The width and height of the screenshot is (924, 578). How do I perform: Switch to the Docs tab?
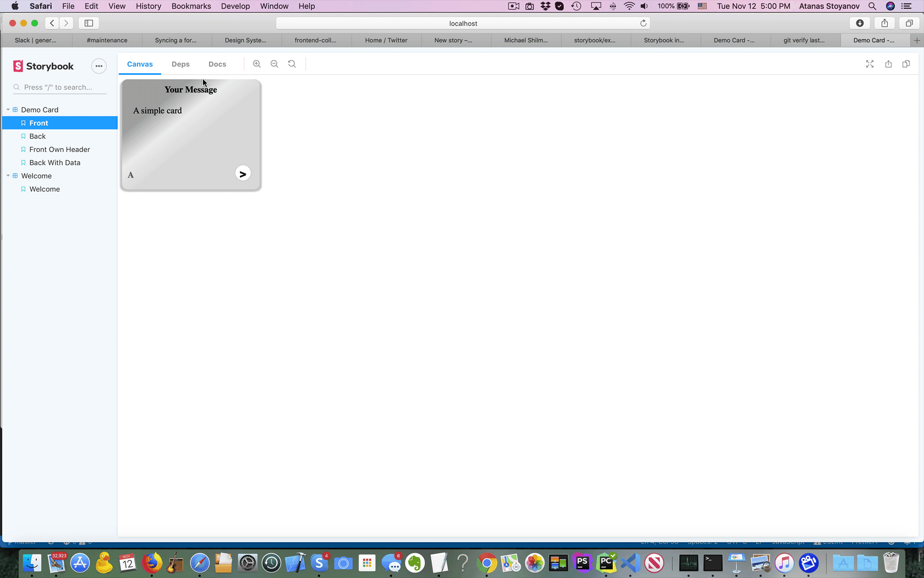pos(217,64)
